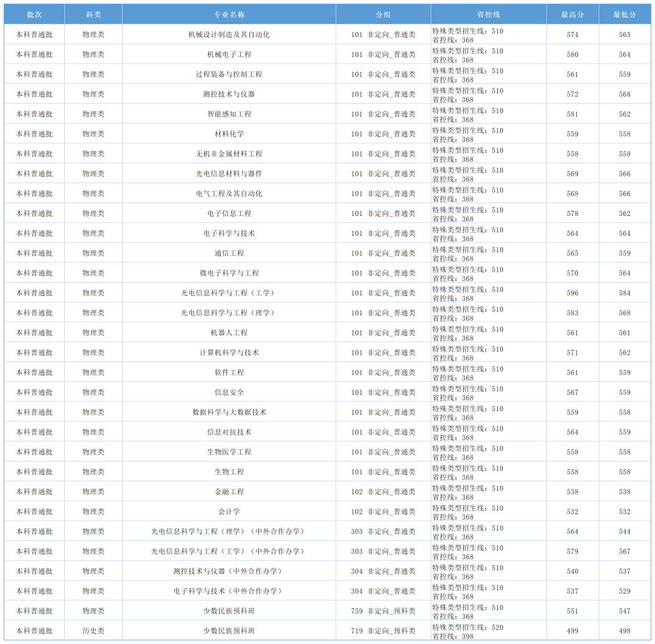
Task: Click highest score 551 for 物理类 少数民族预科班
Action: (x=573, y=611)
